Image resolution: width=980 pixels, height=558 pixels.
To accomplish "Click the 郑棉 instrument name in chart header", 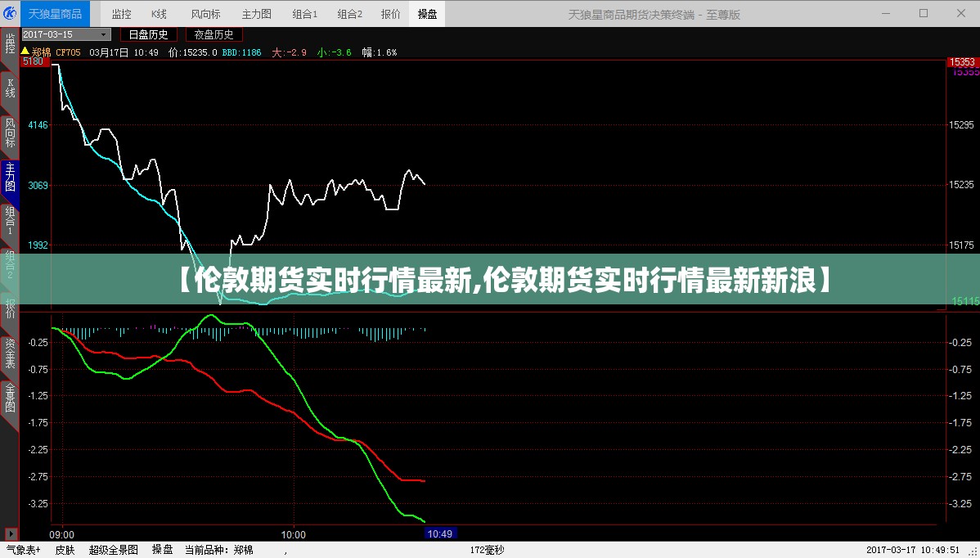I will [41, 52].
